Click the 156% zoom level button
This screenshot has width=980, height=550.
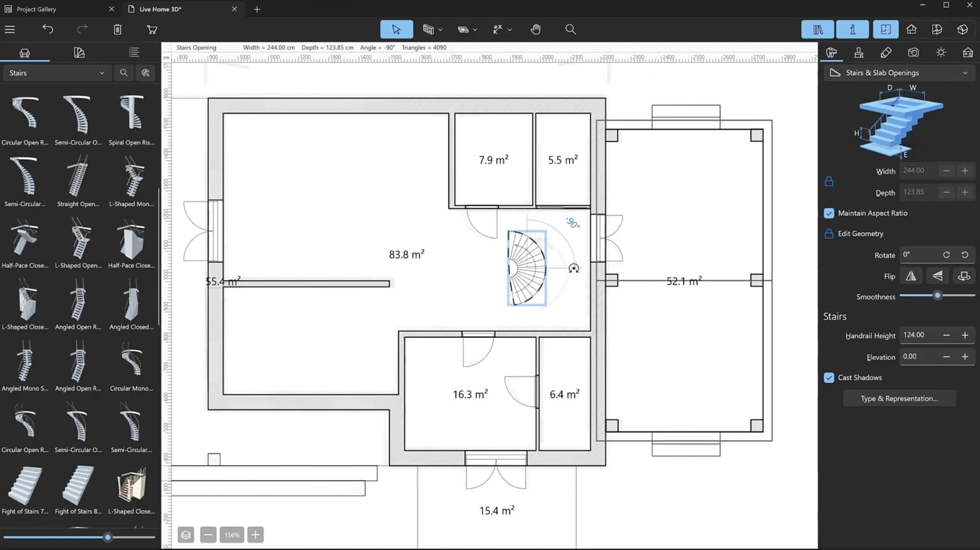(232, 535)
